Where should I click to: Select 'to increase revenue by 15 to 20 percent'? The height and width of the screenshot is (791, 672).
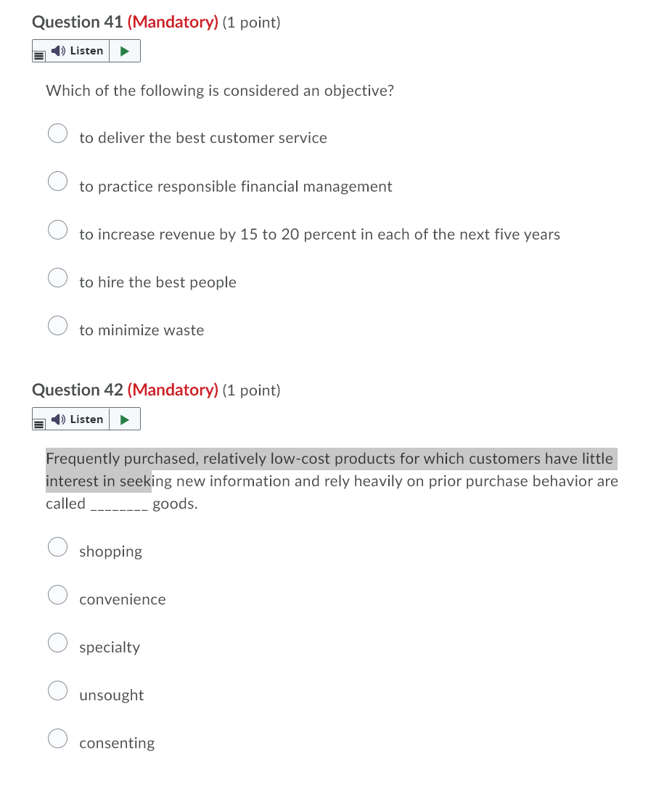click(x=57, y=229)
